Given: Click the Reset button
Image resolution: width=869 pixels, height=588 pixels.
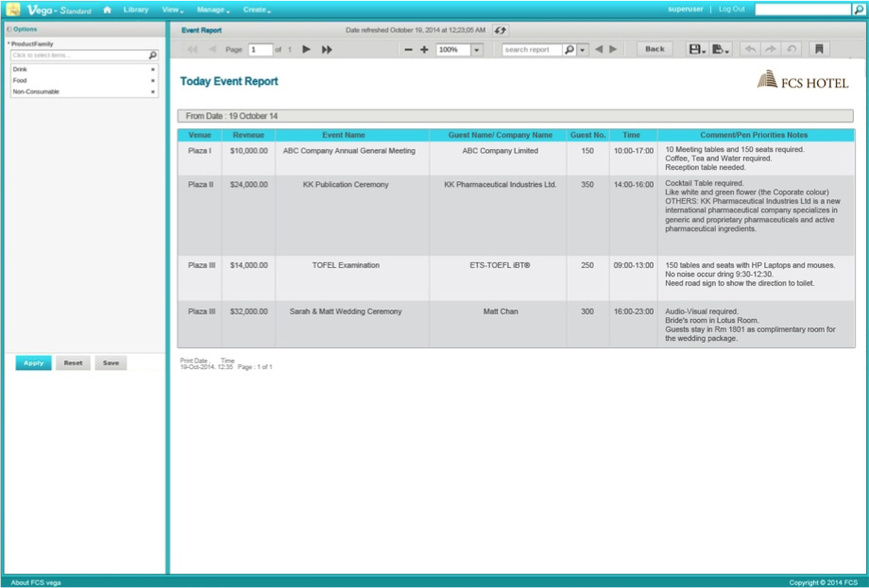Looking at the screenshot, I should click(x=73, y=363).
